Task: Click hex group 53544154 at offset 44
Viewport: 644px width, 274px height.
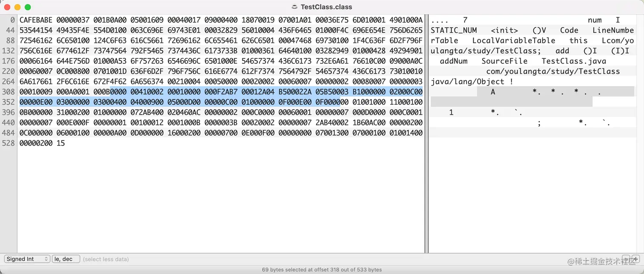Action: [x=36, y=30]
